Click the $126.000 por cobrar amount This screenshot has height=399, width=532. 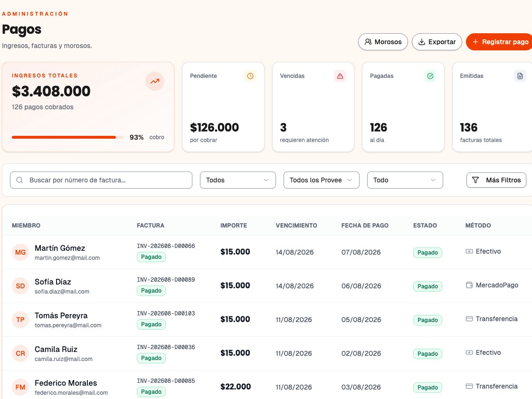click(214, 128)
